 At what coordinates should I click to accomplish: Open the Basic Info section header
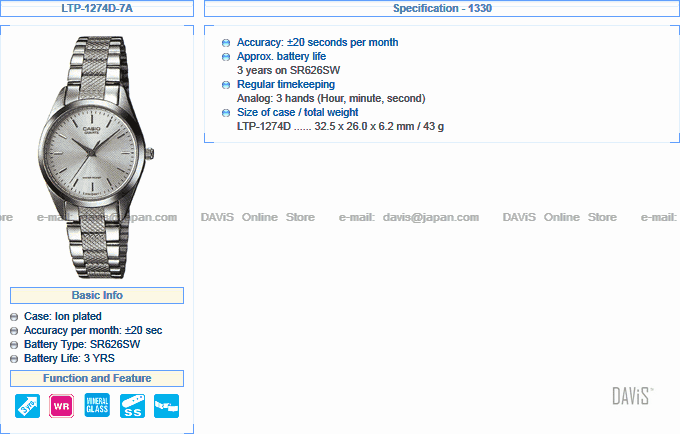click(97, 295)
